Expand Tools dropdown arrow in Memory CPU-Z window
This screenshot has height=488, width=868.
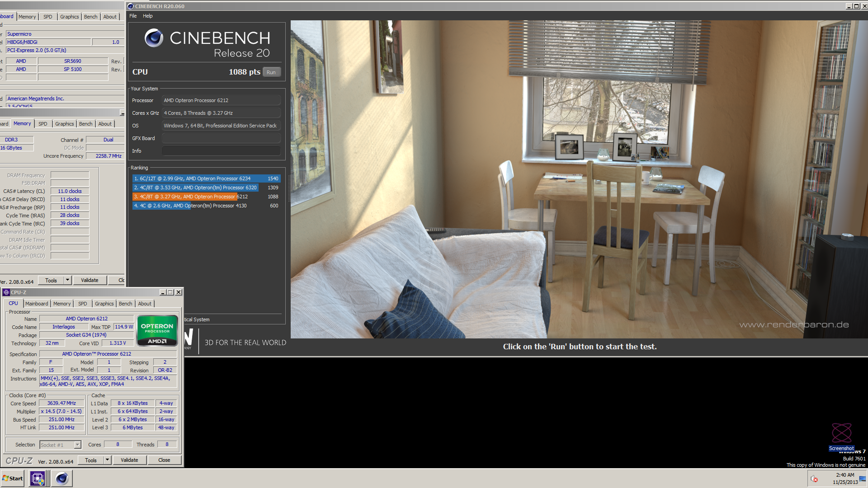(x=67, y=281)
